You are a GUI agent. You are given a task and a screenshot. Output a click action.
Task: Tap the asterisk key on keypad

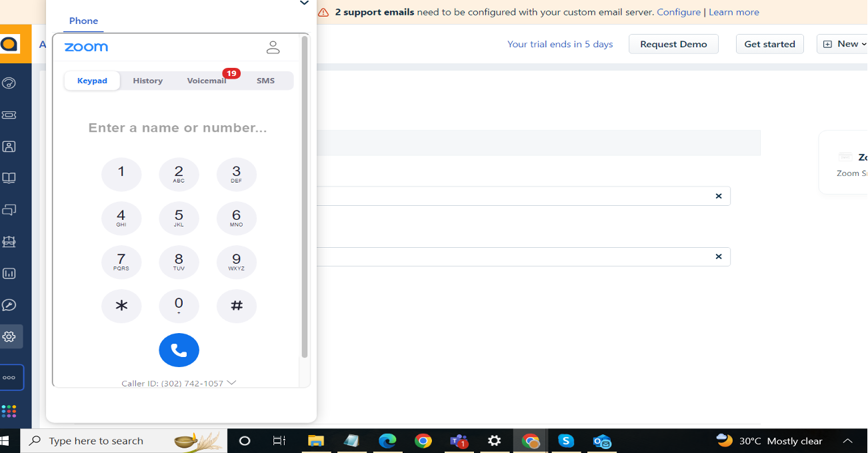tap(121, 306)
